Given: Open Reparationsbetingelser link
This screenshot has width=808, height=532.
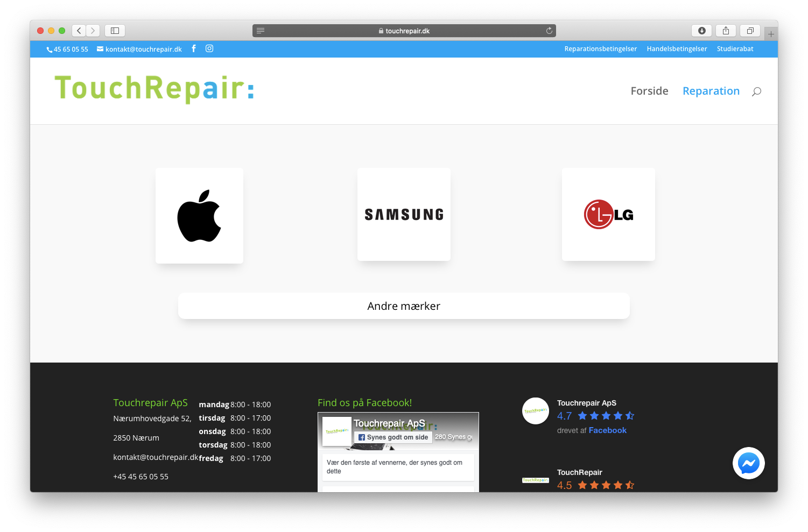Looking at the screenshot, I should [x=601, y=49].
